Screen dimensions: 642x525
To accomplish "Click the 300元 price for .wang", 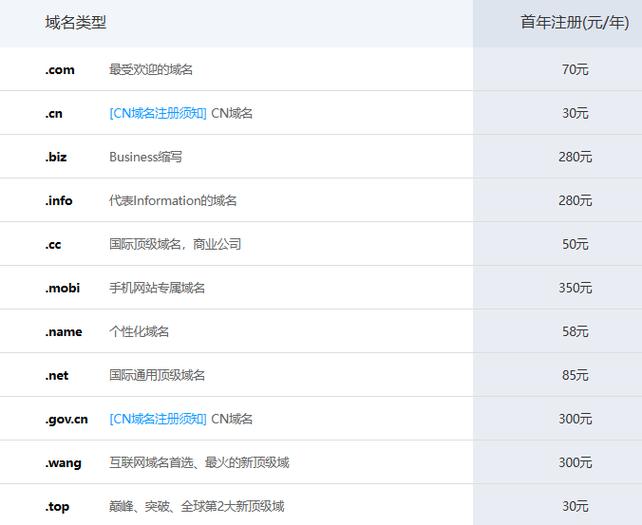I will pos(575,463).
